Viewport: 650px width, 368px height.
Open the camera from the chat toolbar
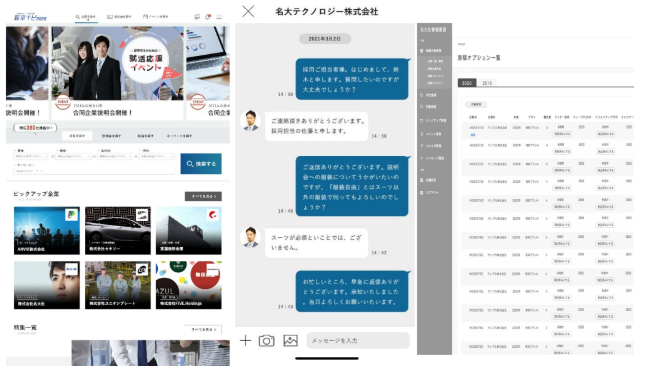tap(267, 341)
